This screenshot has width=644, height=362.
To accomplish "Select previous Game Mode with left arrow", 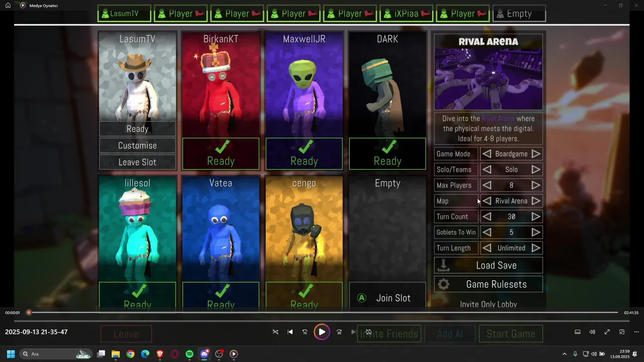I will click(487, 154).
